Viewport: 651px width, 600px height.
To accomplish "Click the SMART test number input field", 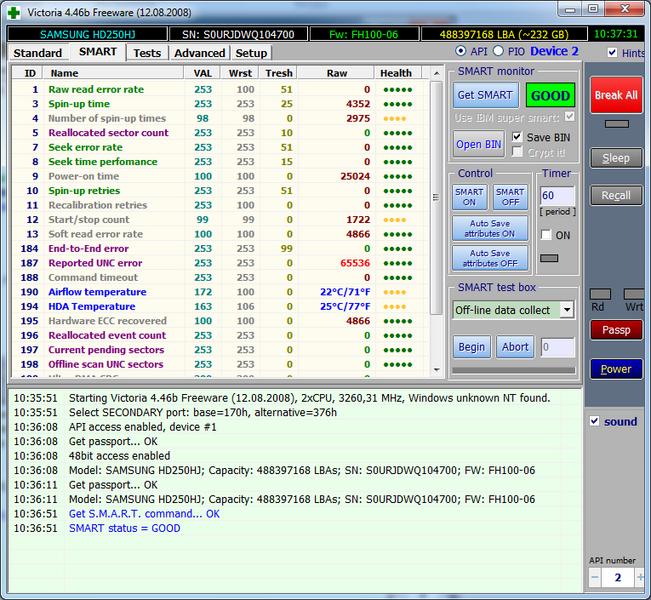I will [x=558, y=347].
